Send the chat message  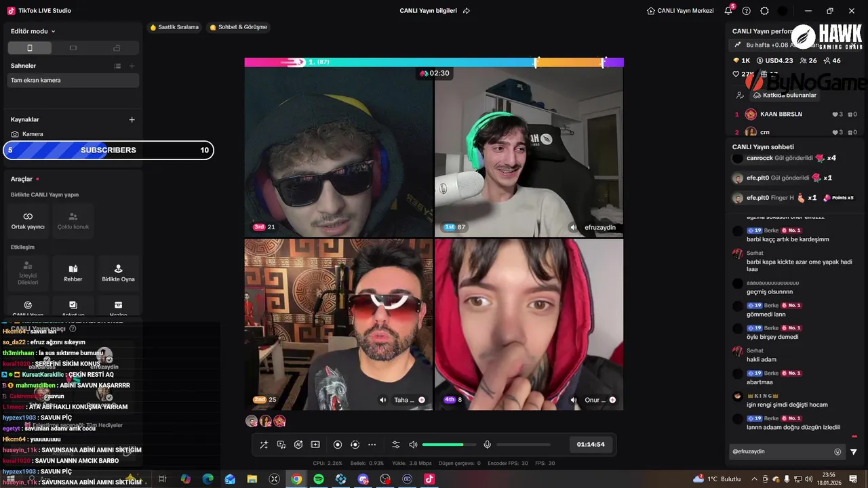854,452
